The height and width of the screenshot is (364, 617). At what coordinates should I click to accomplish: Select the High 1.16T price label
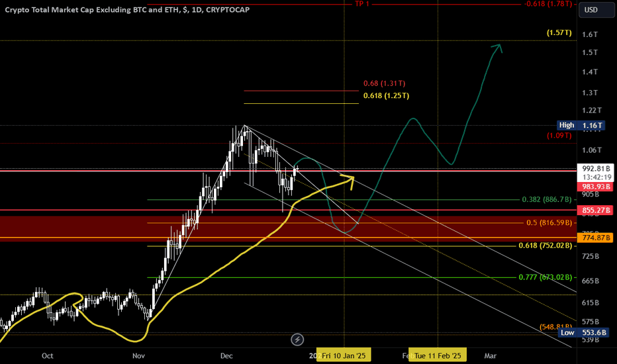pyautogui.click(x=582, y=126)
